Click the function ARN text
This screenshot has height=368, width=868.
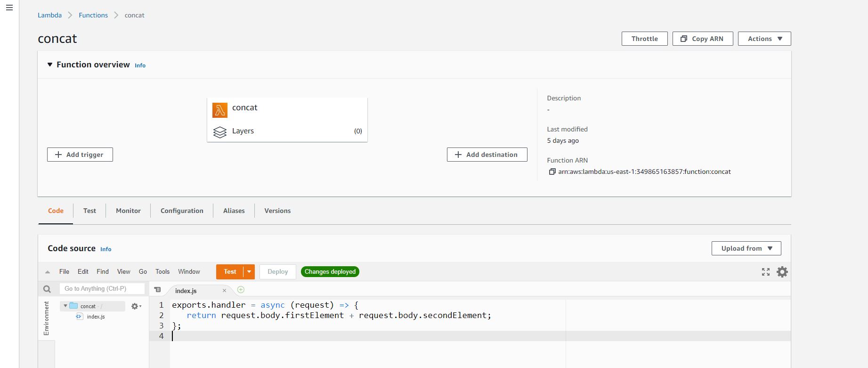tap(644, 172)
